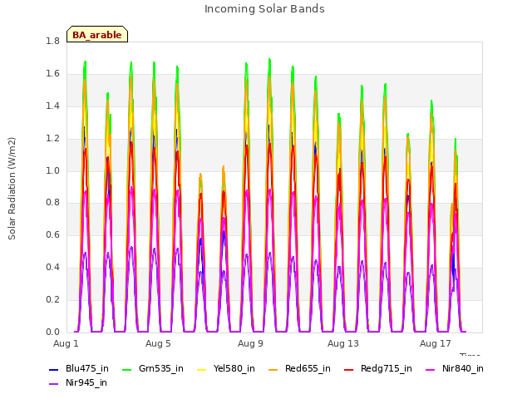
Task: Click the 0.0 y-axis tick label
Action: point(52,332)
